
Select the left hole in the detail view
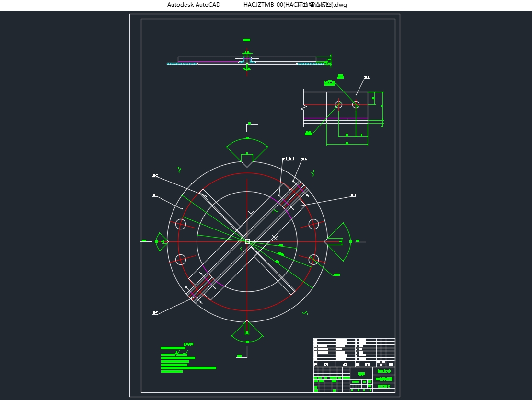pyautogui.click(x=338, y=104)
